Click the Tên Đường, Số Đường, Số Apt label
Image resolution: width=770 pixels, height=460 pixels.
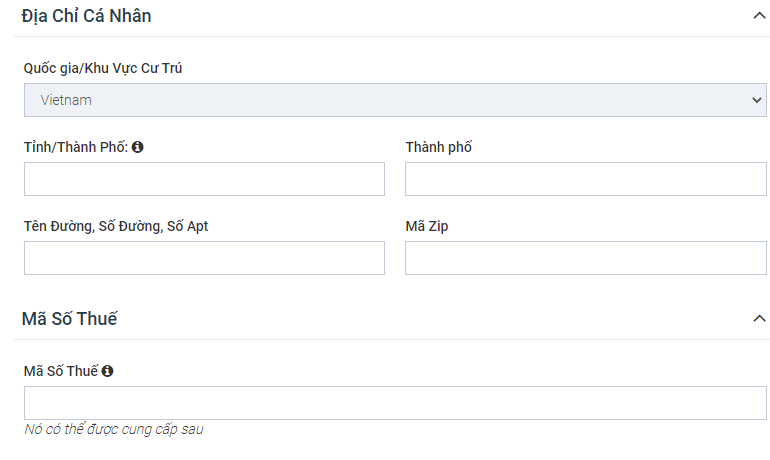(x=116, y=226)
